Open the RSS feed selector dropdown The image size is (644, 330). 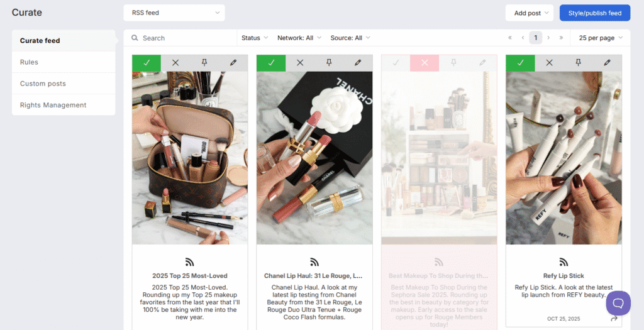pos(174,13)
